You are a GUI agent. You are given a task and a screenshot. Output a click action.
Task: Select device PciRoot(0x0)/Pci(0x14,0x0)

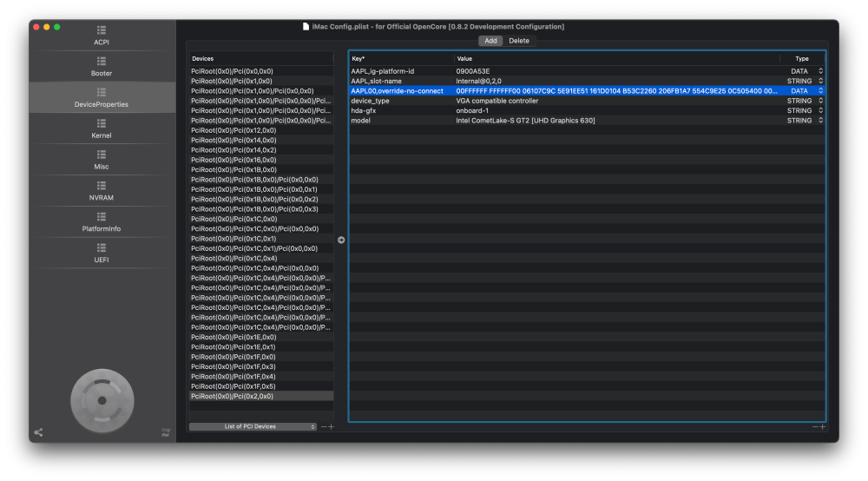(x=260, y=140)
